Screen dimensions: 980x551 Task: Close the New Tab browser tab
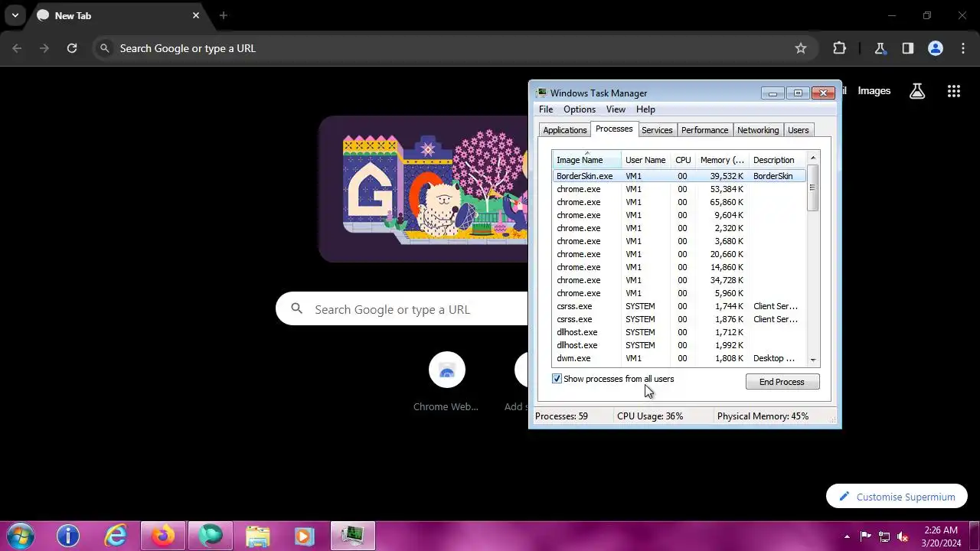(x=196, y=15)
